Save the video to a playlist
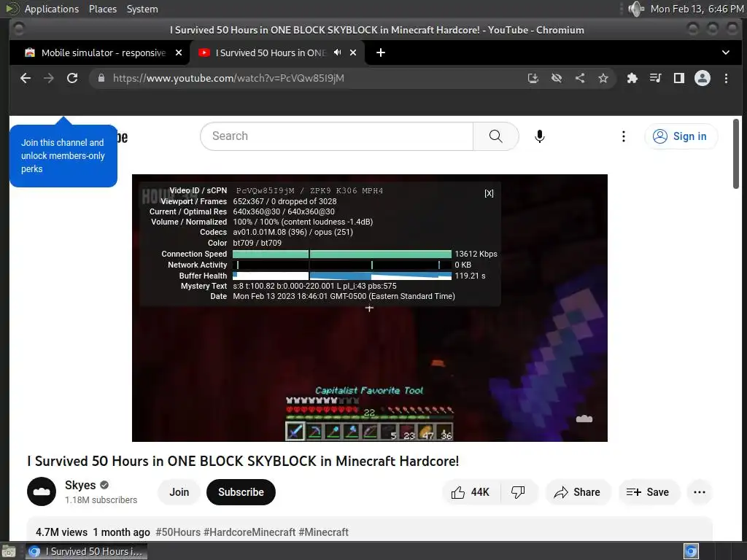The height and width of the screenshot is (560, 747). [x=648, y=492]
